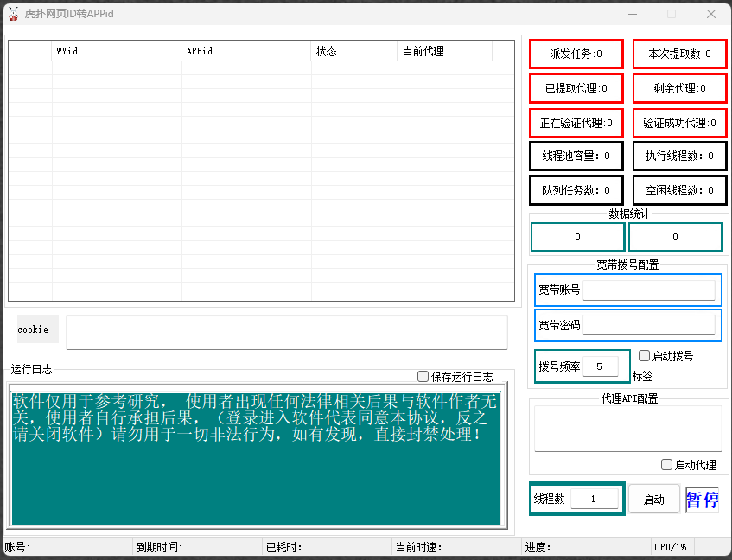
Task: Focus the cookie text input field
Action: 286,333
